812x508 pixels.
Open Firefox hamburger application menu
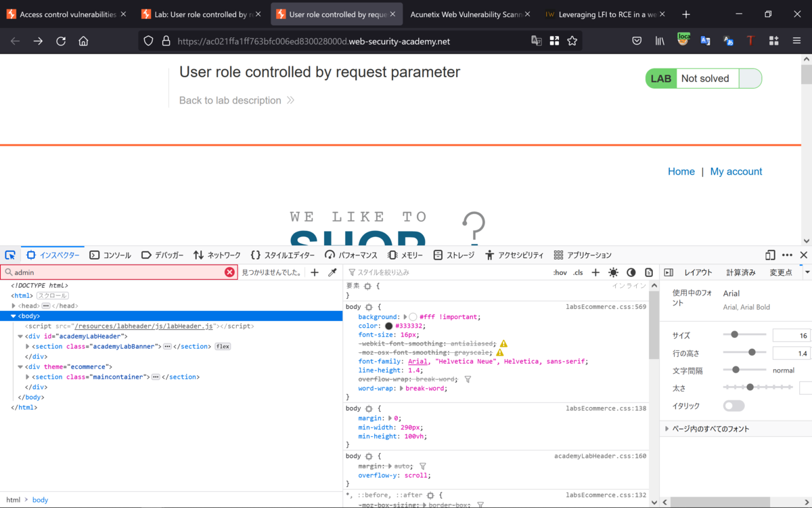796,41
